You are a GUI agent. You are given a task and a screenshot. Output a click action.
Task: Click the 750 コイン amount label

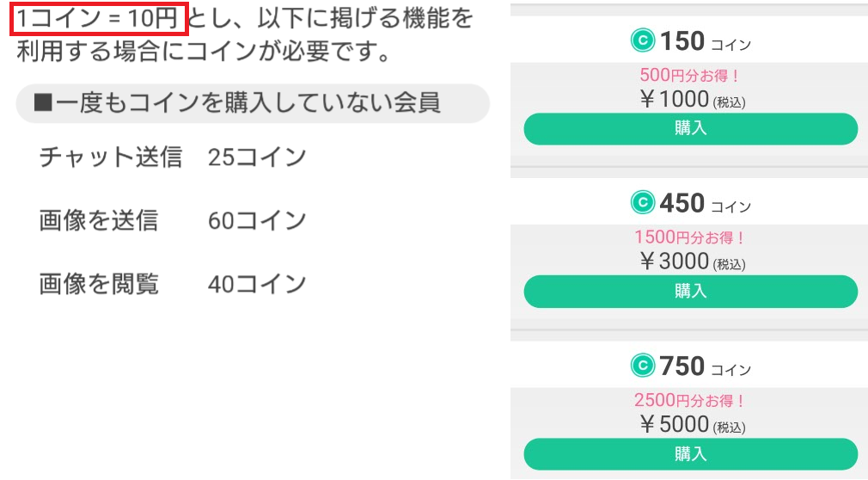(x=705, y=367)
